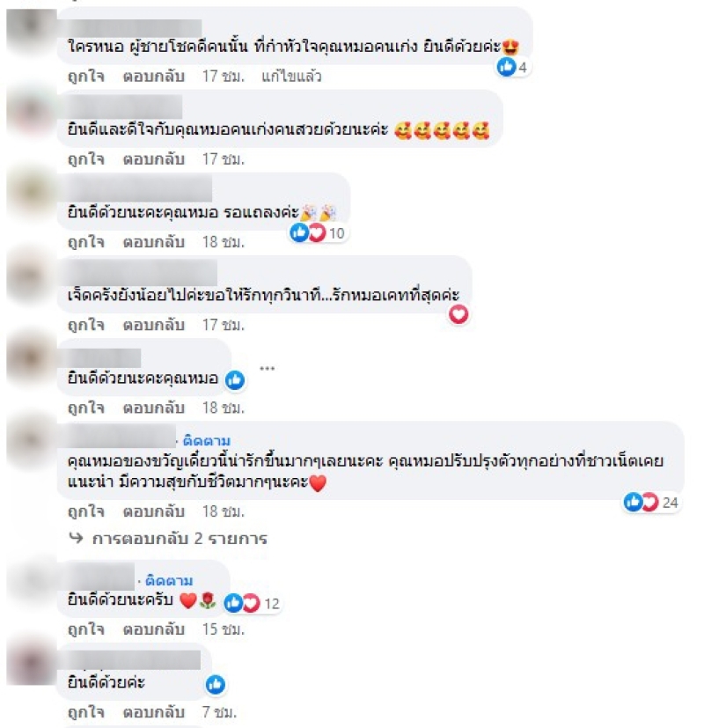Click the 7 ชม. timestamp
The image size is (704, 728).
[x=219, y=712]
